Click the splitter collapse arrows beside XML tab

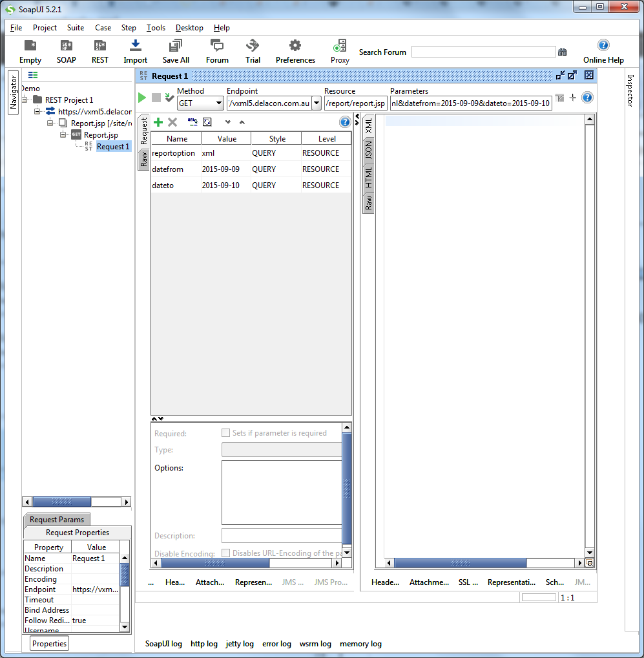[357, 119]
